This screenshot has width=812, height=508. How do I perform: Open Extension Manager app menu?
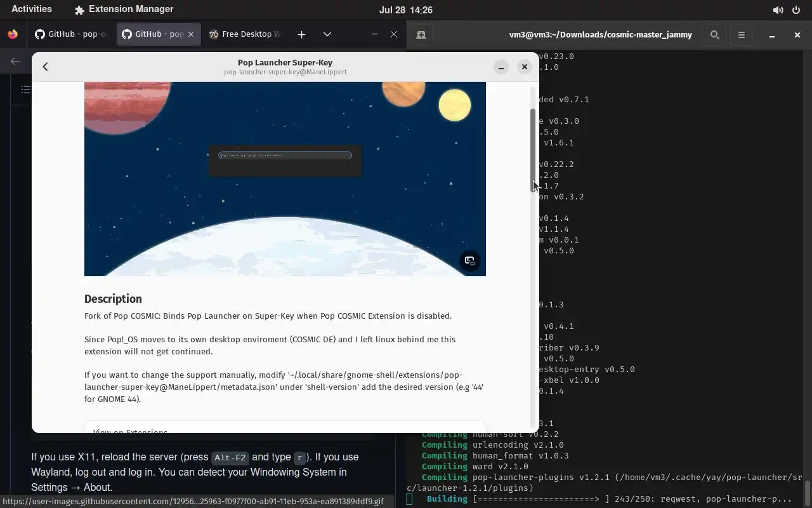(124, 10)
